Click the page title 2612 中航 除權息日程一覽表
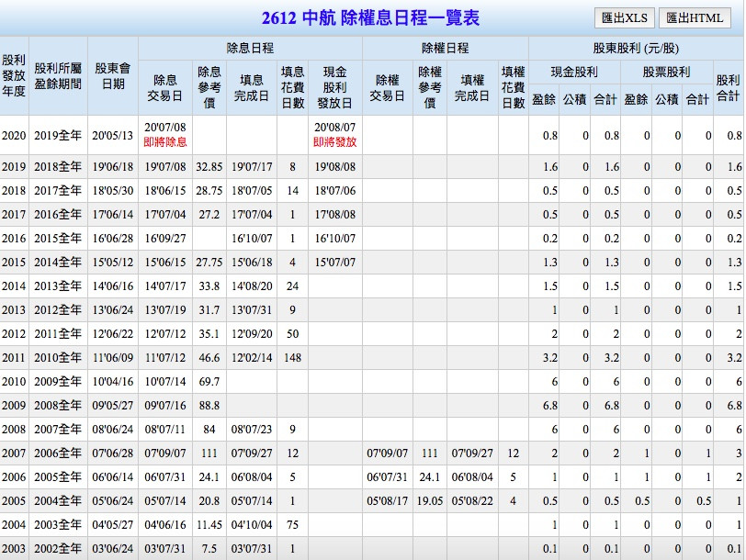Screen dimensions: 746x560 coord(370,18)
